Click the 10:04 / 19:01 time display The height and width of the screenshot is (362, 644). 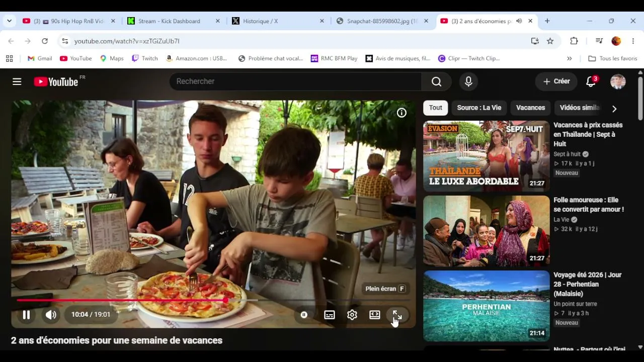pos(91,315)
